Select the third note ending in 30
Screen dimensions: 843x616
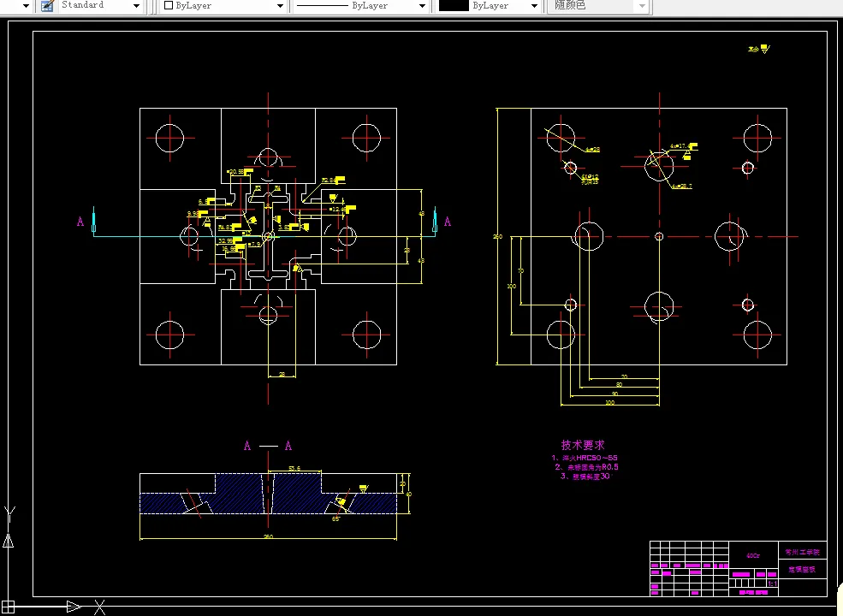coord(585,477)
